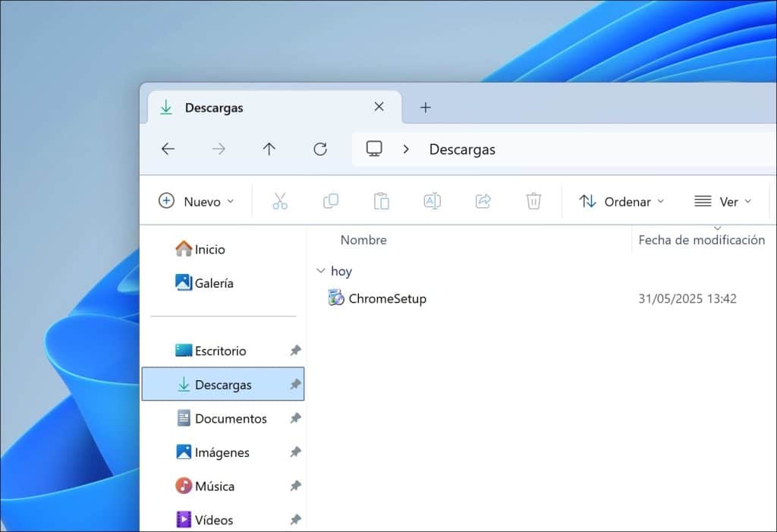Click the pin icon next to Imágenes
This screenshot has width=777, height=532.
point(295,452)
